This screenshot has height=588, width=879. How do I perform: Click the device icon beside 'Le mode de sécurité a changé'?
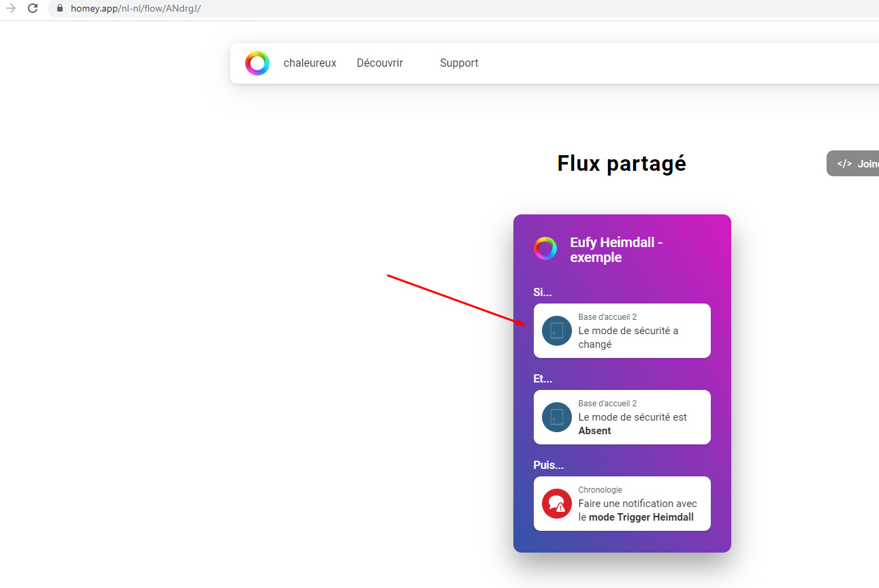tap(557, 331)
